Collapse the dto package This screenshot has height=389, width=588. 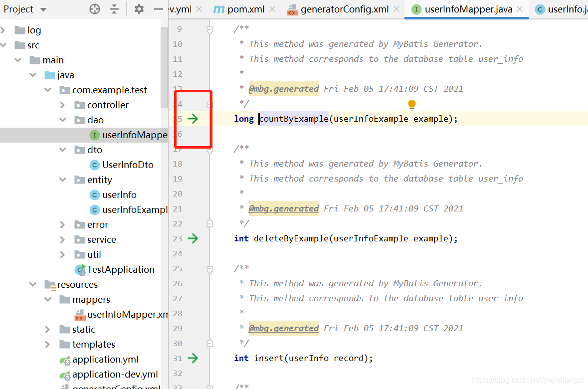63,150
